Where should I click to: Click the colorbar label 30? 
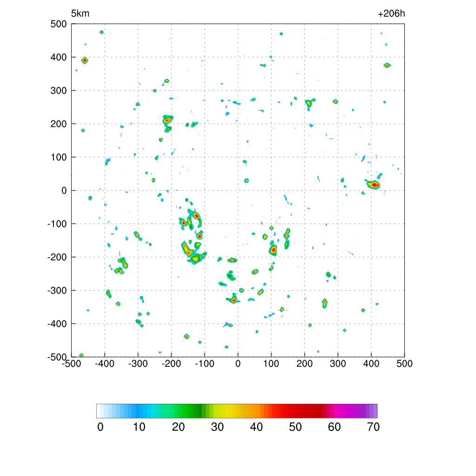pos(218,427)
